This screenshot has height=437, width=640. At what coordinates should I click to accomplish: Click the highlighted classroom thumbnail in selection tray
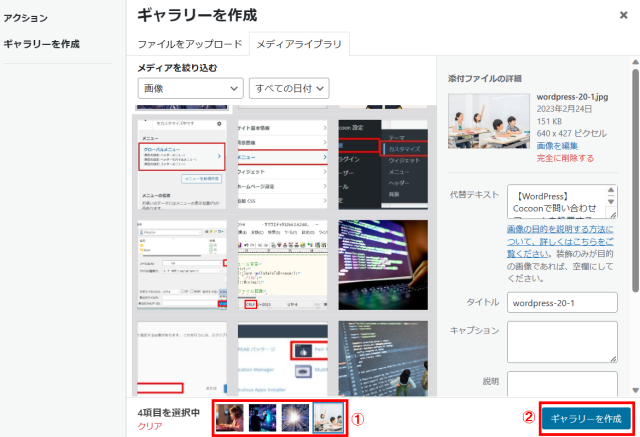[x=328, y=417]
